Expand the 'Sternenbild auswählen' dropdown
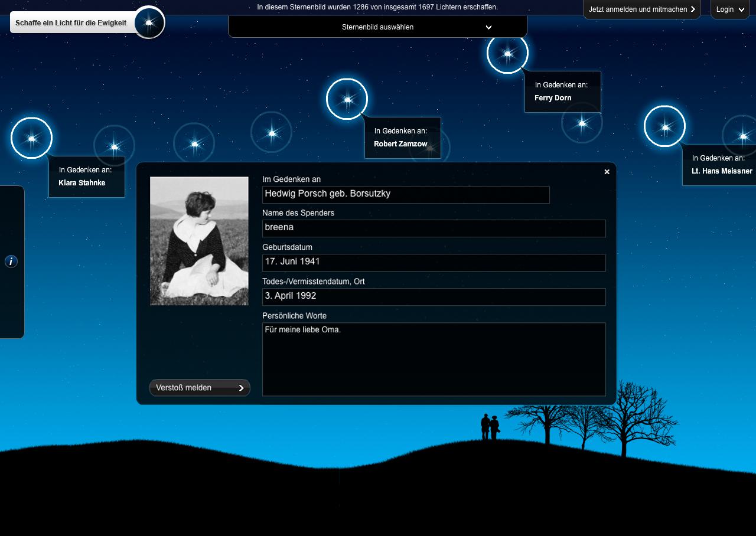756x536 pixels. (377, 27)
